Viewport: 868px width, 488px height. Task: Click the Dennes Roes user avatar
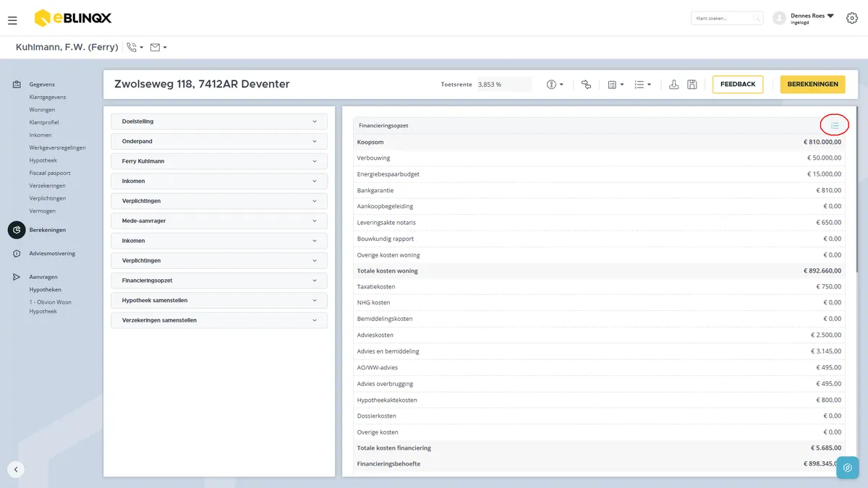(x=779, y=18)
